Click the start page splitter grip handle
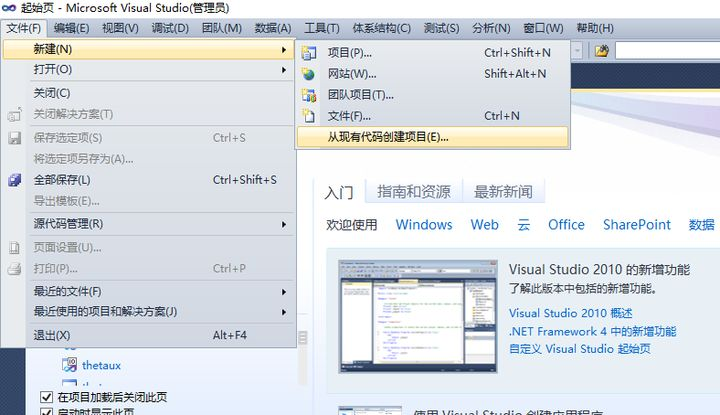720x415 pixels. (x=303, y=338)
